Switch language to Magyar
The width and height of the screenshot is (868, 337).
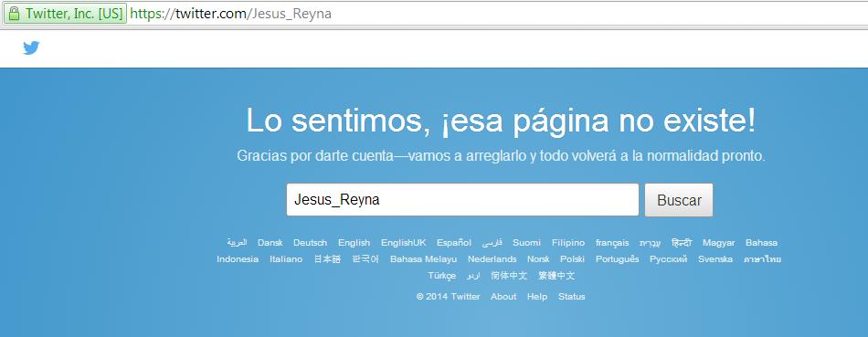pos(718,242)
